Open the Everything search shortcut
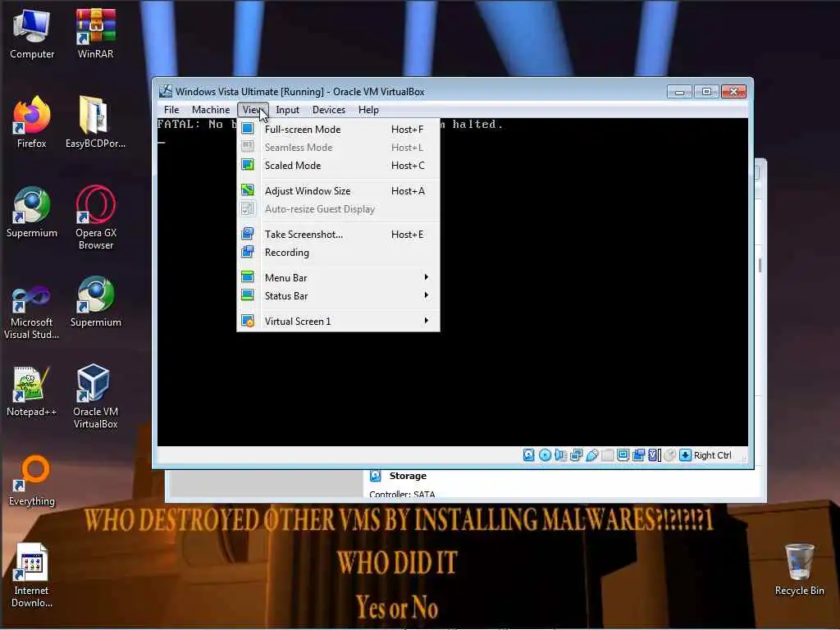The image size is (840, 630). point(32,481)
